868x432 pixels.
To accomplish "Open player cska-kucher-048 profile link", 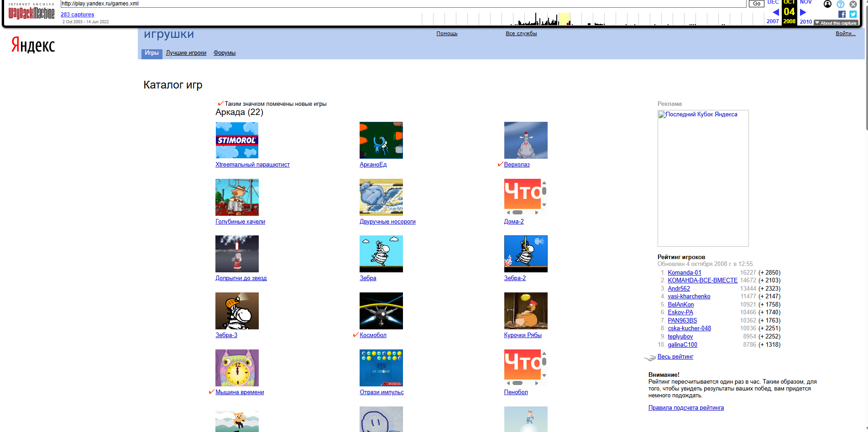I will point(690,328).
